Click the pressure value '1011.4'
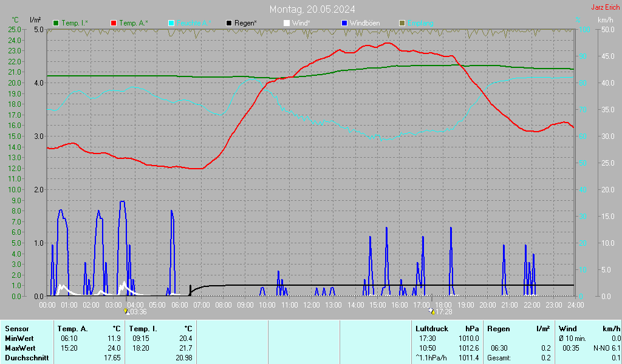The height and width of the screenshot is (364, 622). pyautogui.click(x=470, y=358)
